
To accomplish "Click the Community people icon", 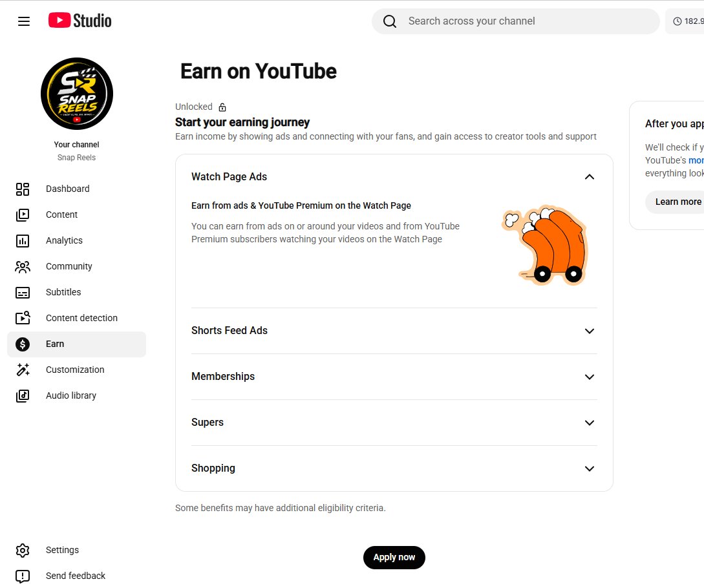I will pos(23,267).
